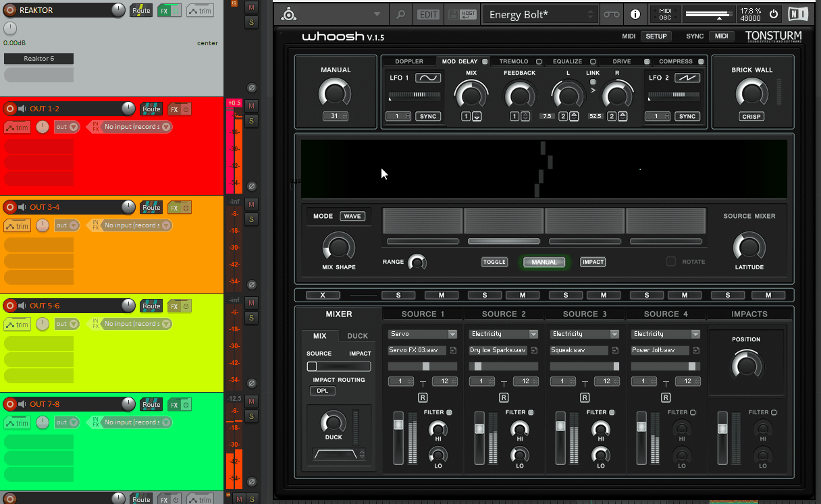This screenshot has width=821, height=504.
Task: Toggle Source 1 FILTER LED
Action: pyautogui.click(x=449, y=412)
